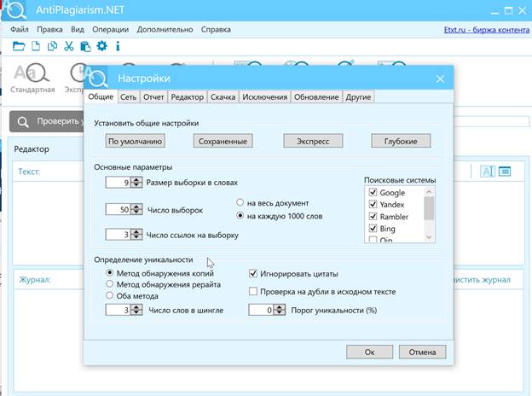Click spinner arrows for Размер выборки в словах

136,183
